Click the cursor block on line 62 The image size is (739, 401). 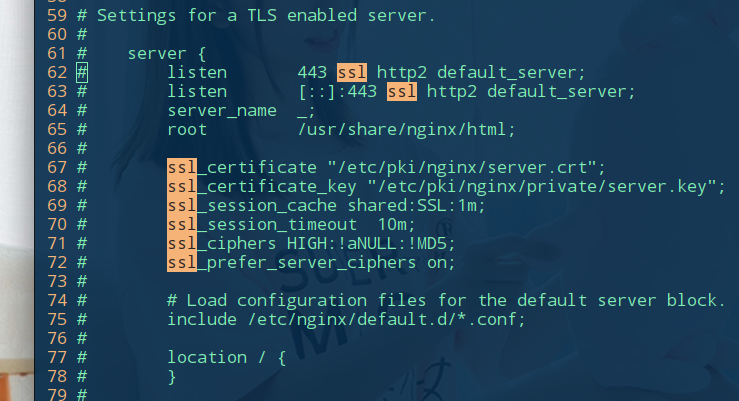point(82,73)
